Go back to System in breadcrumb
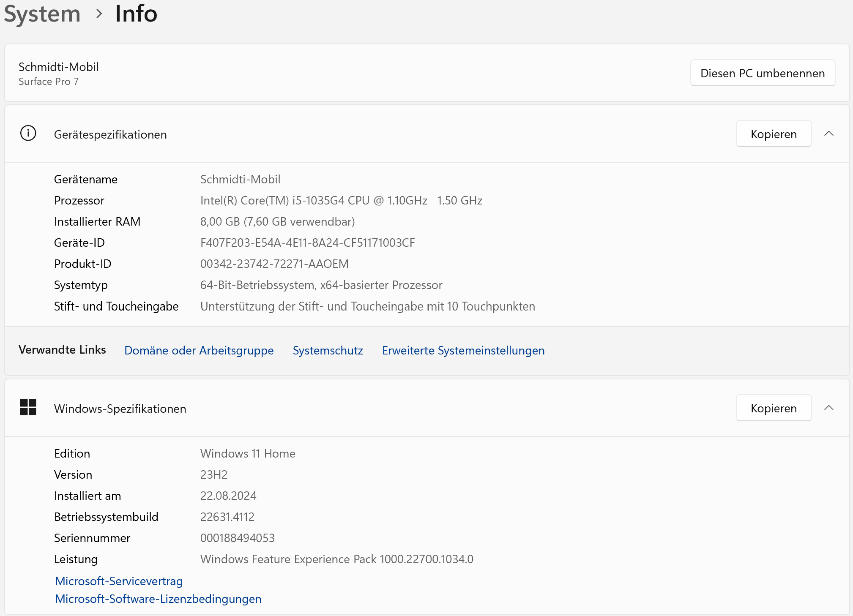Viewport: 853px width, 616px height. point(42,14)
